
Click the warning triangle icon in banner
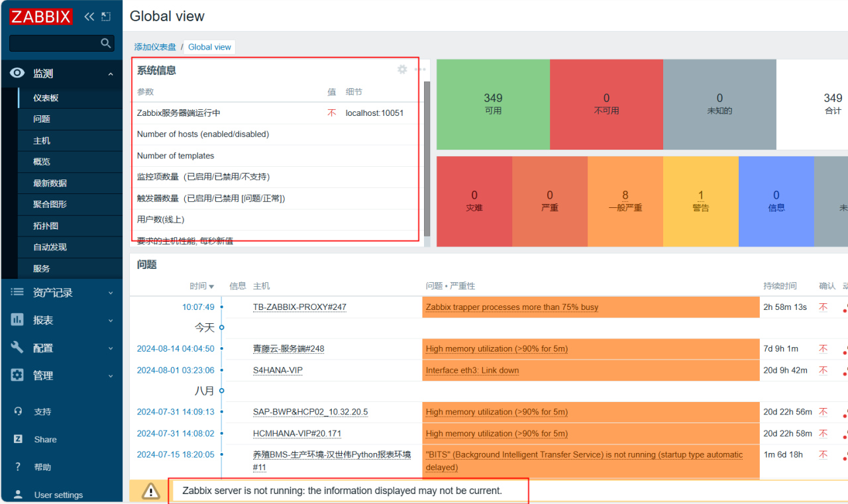pyautogui.click(x=152, y=491)
